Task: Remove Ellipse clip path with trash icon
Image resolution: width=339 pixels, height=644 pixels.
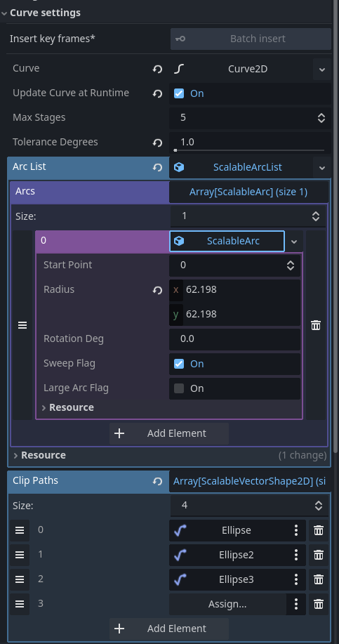Action: (x=319, y=531)
